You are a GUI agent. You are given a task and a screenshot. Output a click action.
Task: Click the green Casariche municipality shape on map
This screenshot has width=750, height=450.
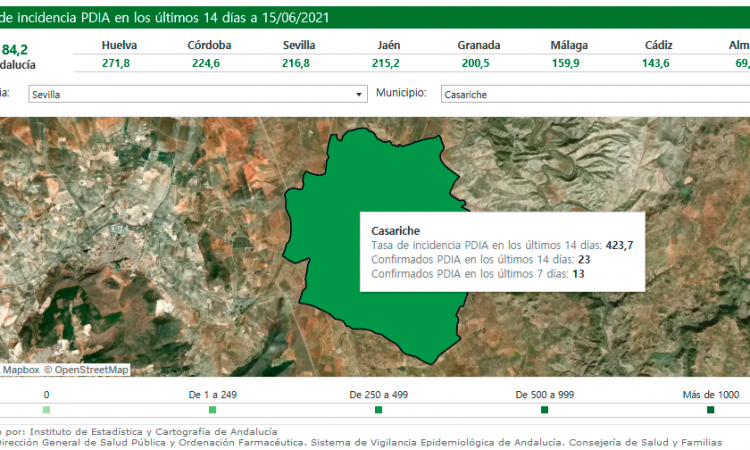click(x=380, y=180)
